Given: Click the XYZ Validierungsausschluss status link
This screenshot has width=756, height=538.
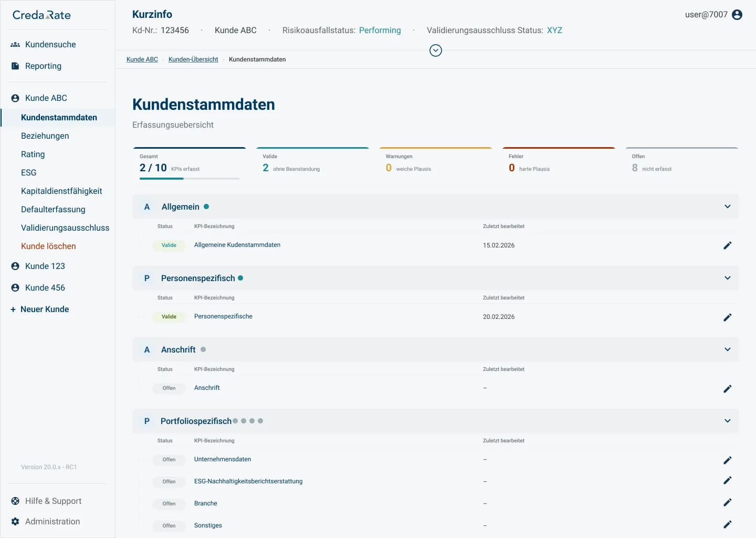Looking at the screenshot, I should coord(554,30).
